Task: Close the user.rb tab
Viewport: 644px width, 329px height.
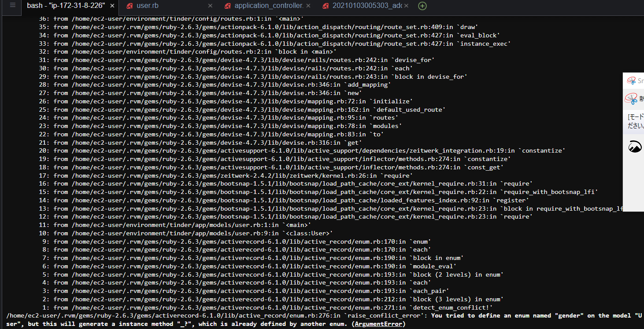Action: pos(210,6)
